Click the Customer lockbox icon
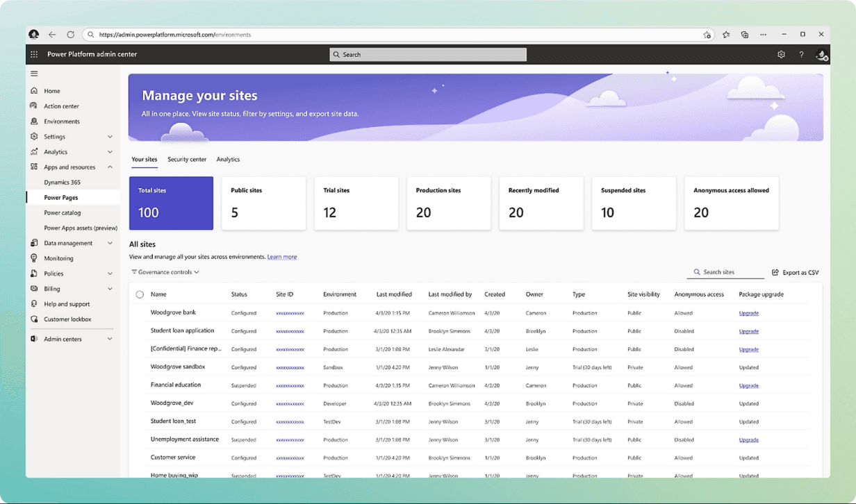The width and height of the screenshot is (856, 504). pos(34,319)
